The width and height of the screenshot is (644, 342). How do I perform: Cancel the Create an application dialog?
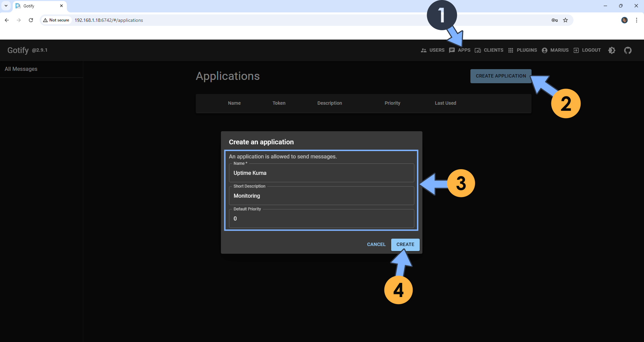(376, 245)
